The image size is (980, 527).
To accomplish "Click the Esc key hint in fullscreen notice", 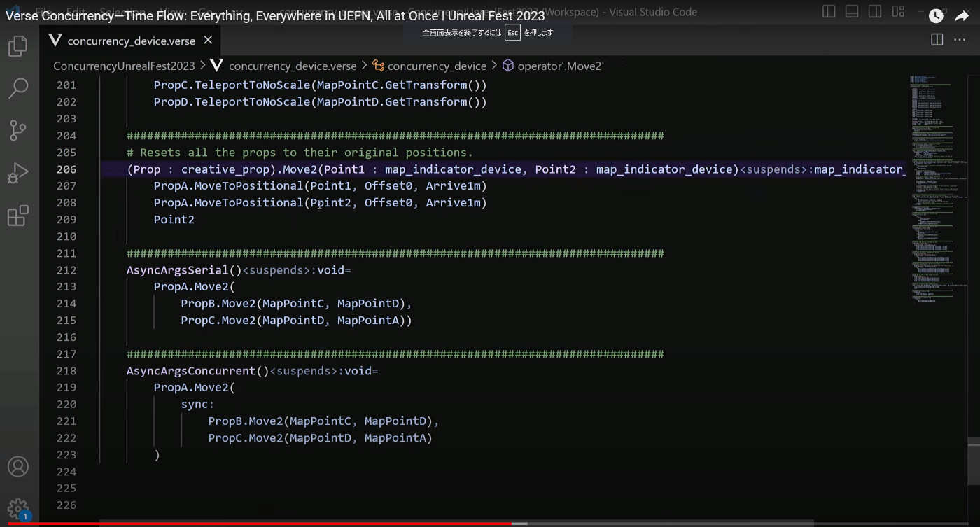I will pyautogui.click(x=512, y=32).
